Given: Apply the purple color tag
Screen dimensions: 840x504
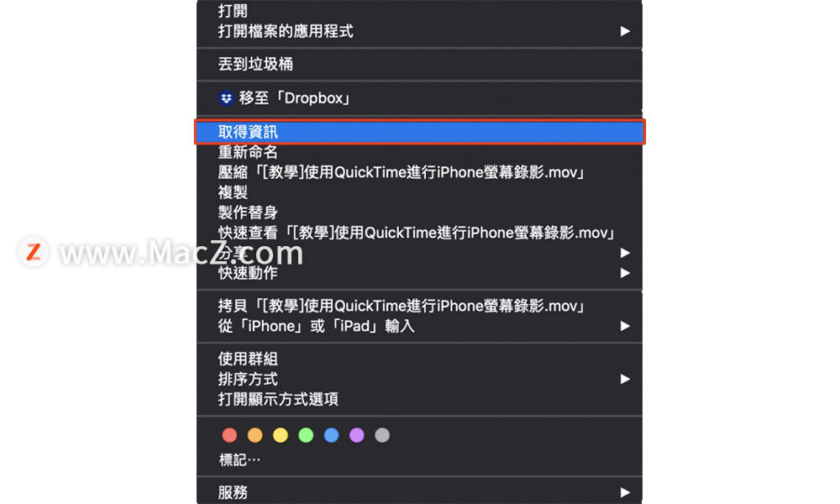Looking at the screenshot, I should tap(357, 435).
